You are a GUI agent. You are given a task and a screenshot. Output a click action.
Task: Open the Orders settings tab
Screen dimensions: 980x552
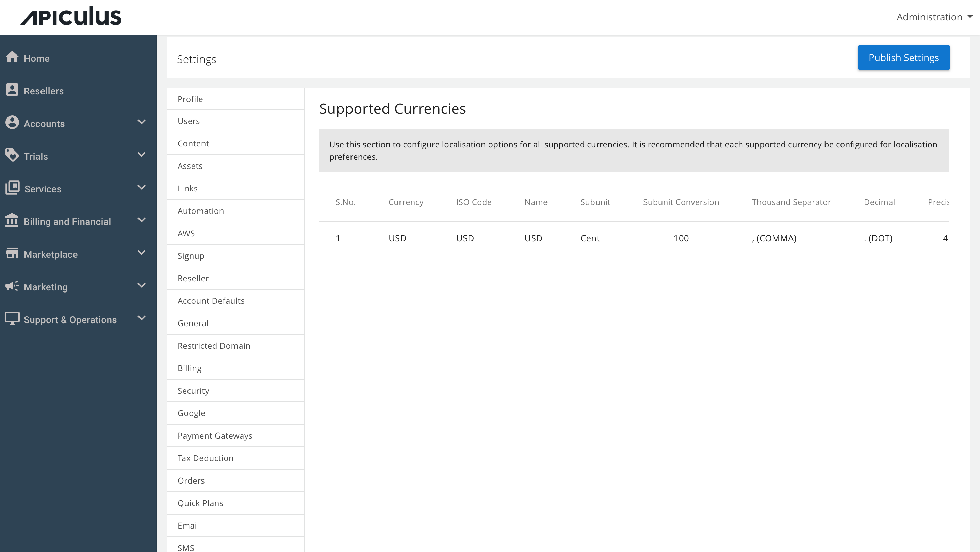tap(235, 480)
